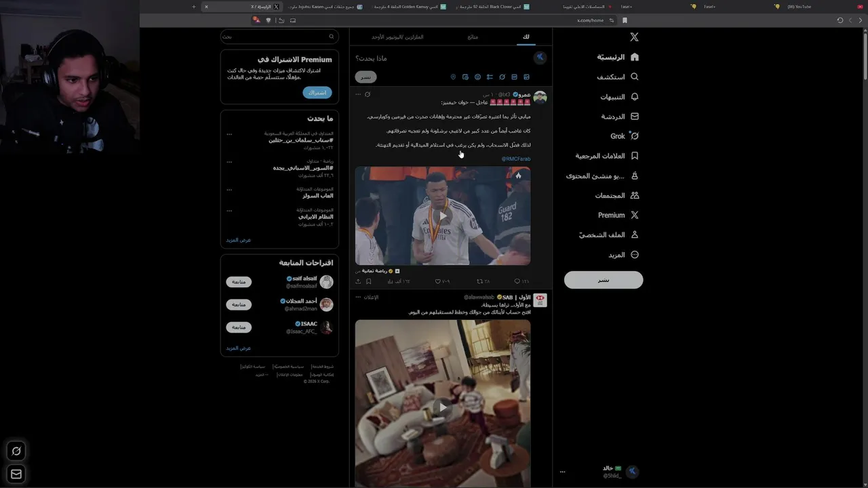Screen dimensions: 868x488
Task: Bookmark عمرو's post
Action: tap(368, 281)
